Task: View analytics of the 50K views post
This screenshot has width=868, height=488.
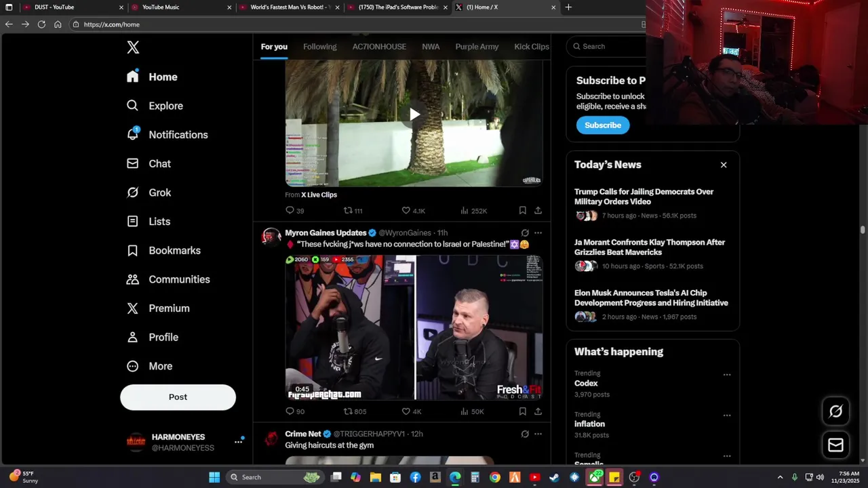Action: [472, 411]
